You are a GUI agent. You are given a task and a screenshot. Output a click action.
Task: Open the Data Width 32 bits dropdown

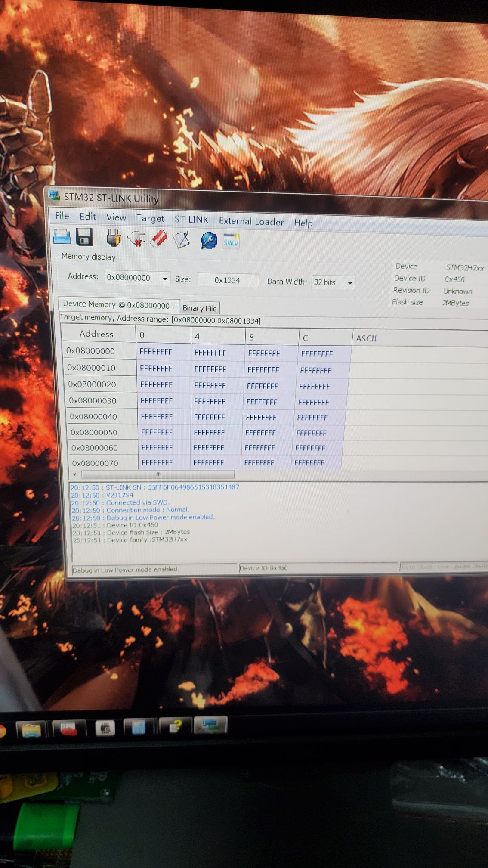pyautogui.click(x=349, y=283)
